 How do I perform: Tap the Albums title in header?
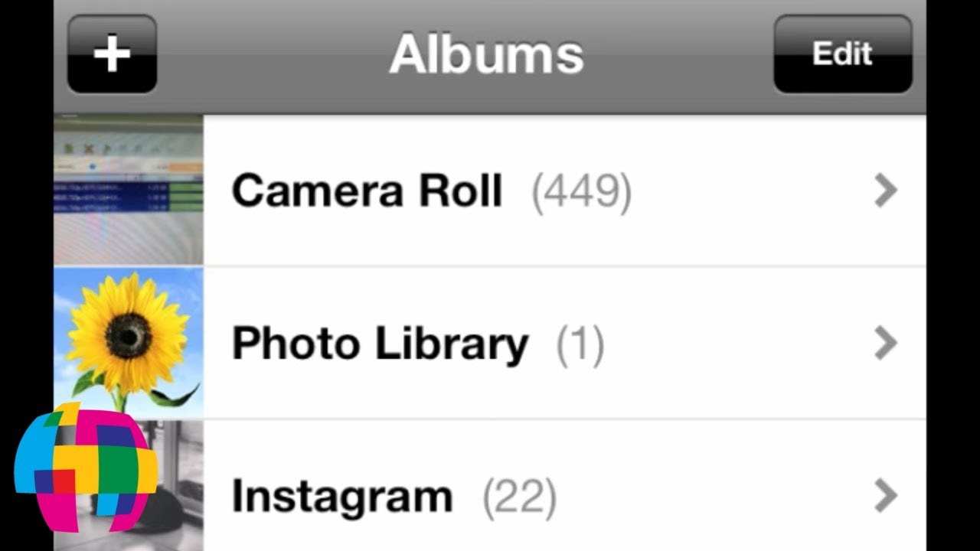click(486, 54)
